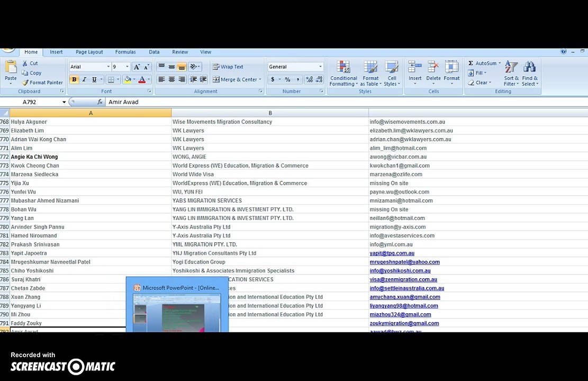Open the Format cells menu
Viewport: 588px width, 381px height.
click(x=451, y=72)
